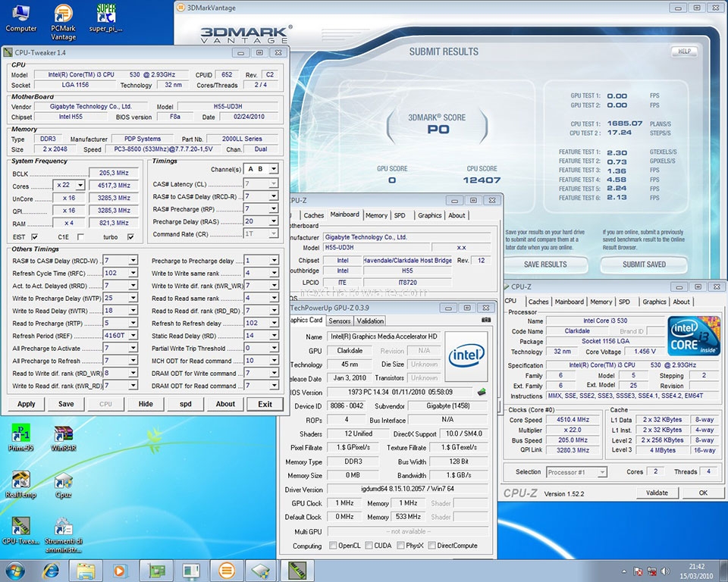The width and height of the screenshot is (728, 582).
Task: Click the CPU-Tweaker title bar icon
Action: pyautogui.click(x=8, y=52)
